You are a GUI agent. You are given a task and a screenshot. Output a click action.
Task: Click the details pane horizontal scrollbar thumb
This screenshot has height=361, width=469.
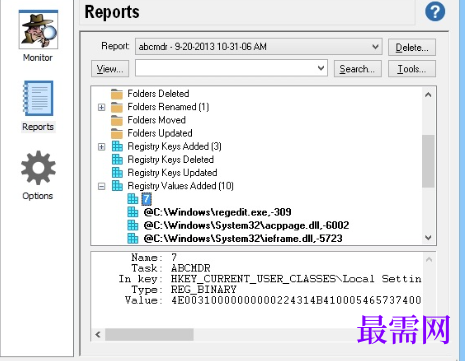(x=149, y=334)
